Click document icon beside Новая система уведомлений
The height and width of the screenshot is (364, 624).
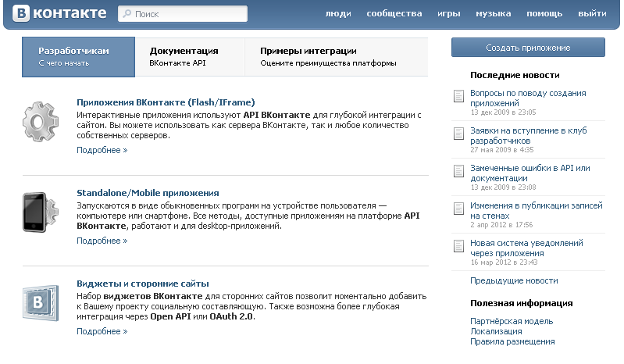[459, 246]
